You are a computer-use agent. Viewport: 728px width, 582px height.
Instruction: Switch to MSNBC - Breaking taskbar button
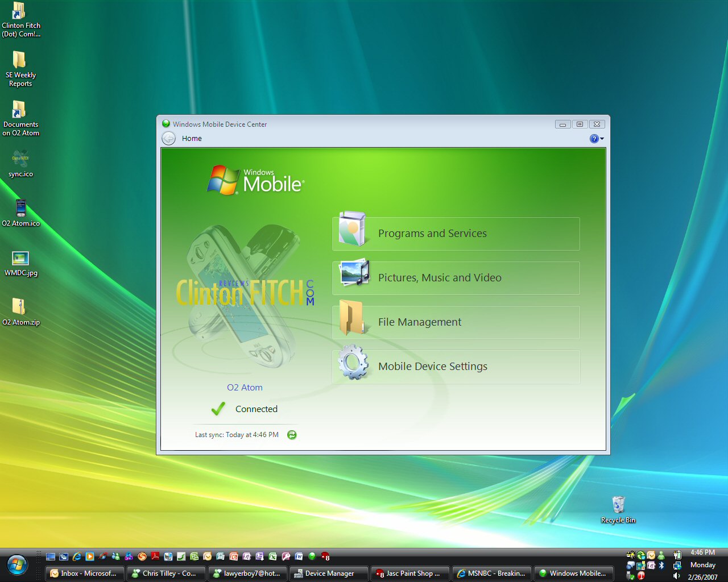pos(493,573)
